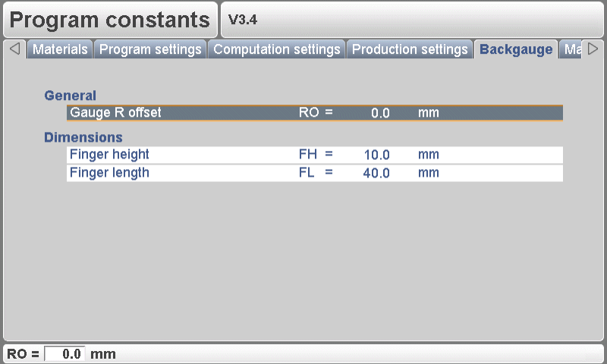Open the Program settings tab

click(151, 50)
